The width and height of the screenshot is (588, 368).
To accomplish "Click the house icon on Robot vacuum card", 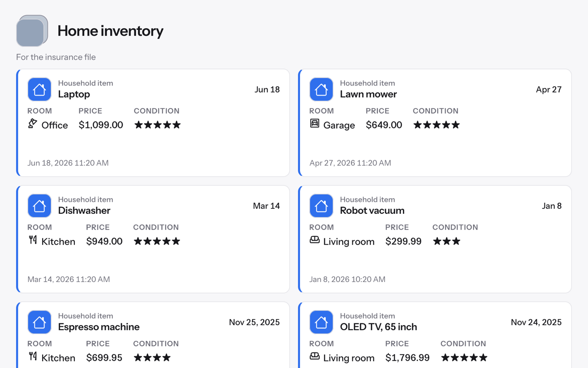I will (x=321, y=206).
